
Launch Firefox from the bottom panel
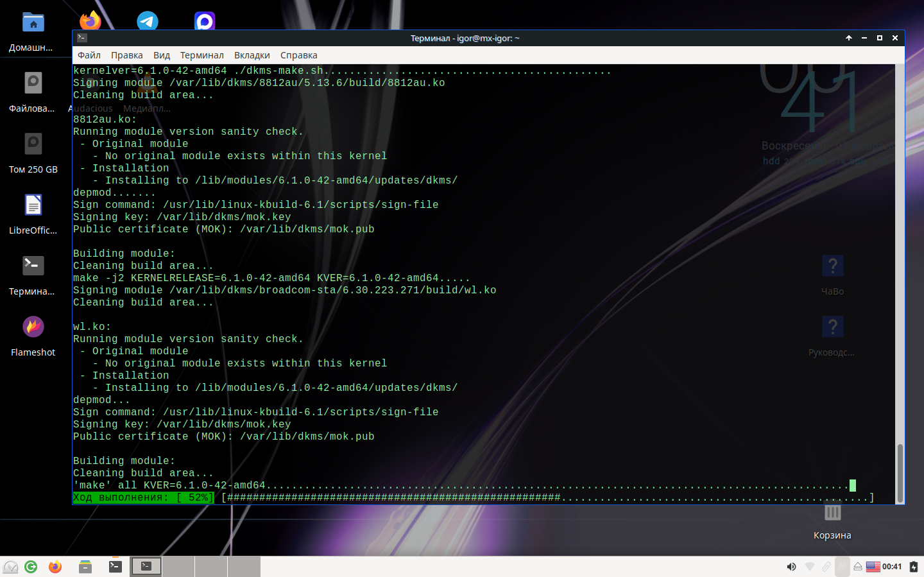pos(55,566)
